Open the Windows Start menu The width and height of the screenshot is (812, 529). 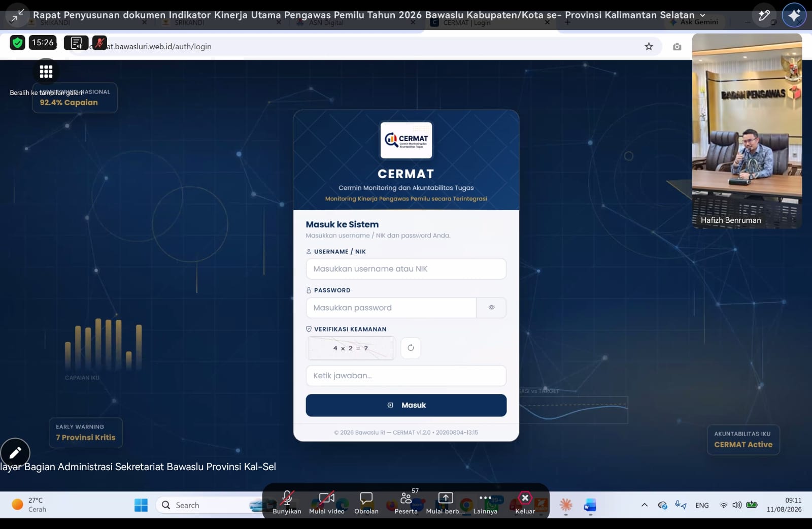pyautogui.click(x=141, y=505)
